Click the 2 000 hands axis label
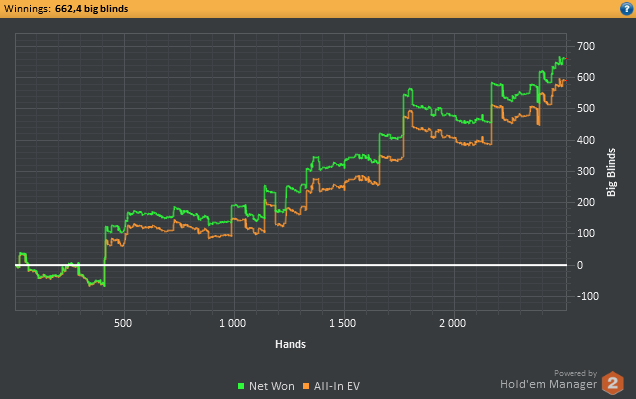Screen dimensions: 636x399 click(x=453, y=323)
